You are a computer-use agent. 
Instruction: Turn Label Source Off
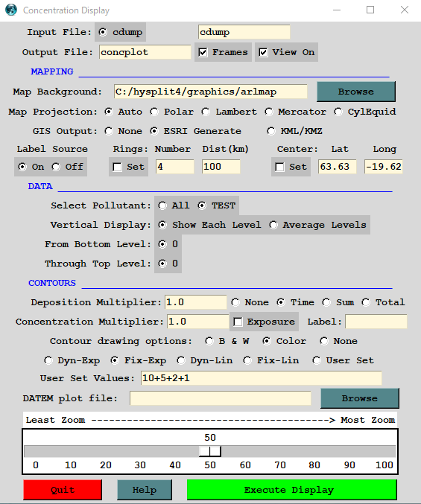tap(56, 167)
